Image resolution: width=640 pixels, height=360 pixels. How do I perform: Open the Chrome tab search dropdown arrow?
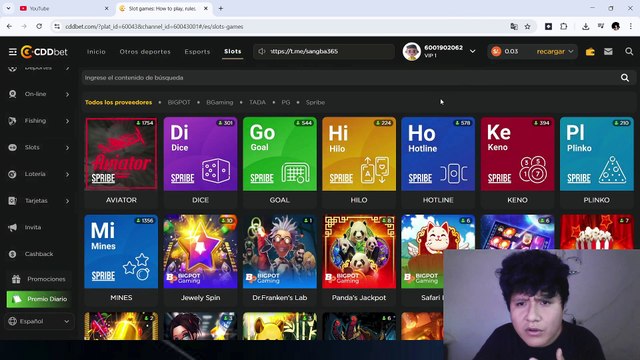pos(8,8)
